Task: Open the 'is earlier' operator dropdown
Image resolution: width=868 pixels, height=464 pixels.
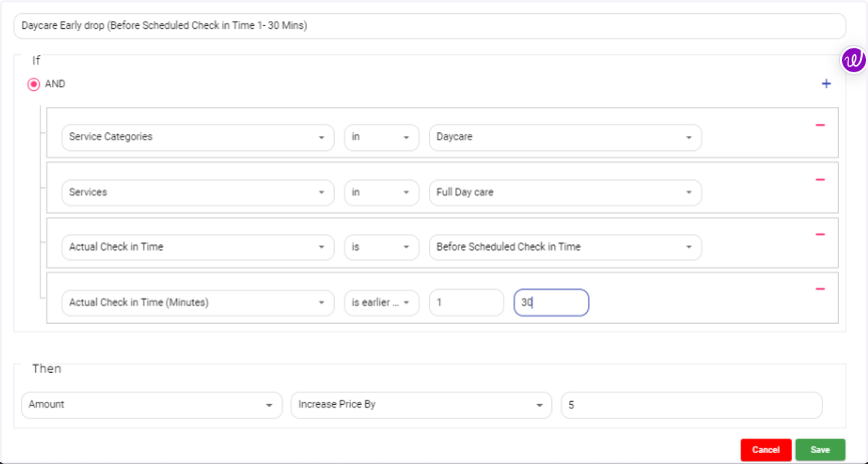Action: [381, 303]
